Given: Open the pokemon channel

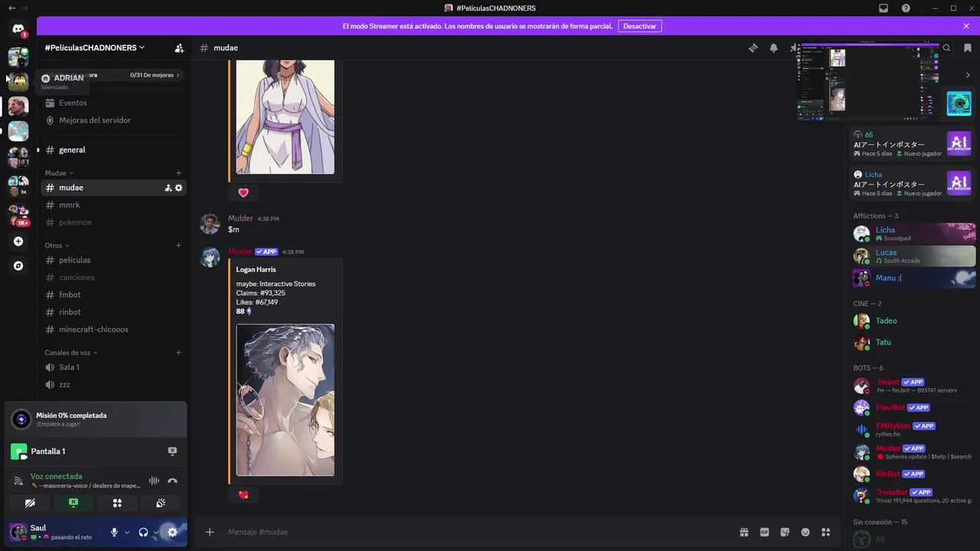Looking at the screenshot, I should click(113, 223).
